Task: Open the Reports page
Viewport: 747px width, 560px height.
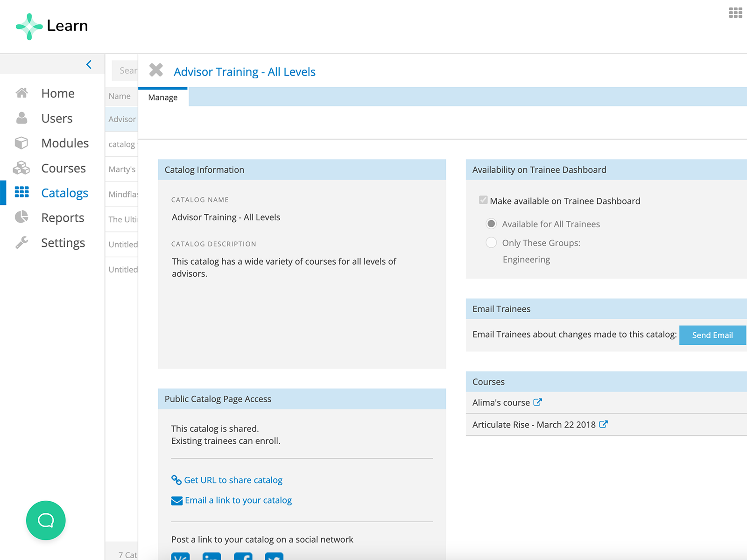Action: 63,218
